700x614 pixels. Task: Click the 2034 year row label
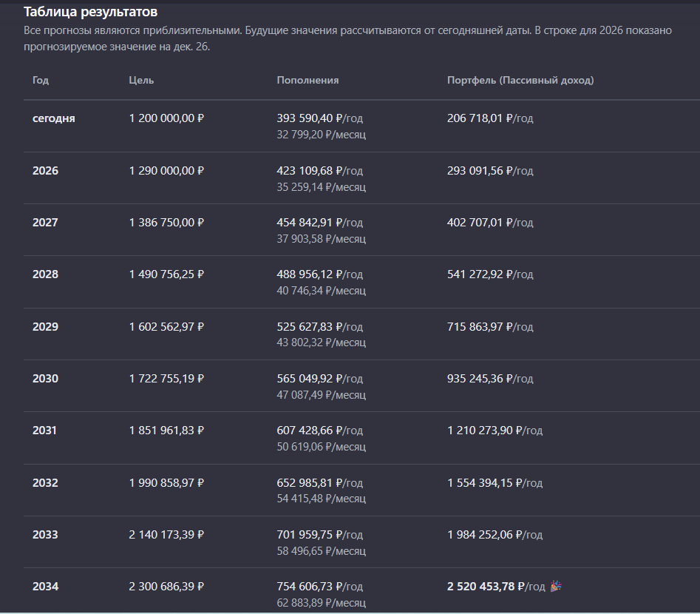45,587
